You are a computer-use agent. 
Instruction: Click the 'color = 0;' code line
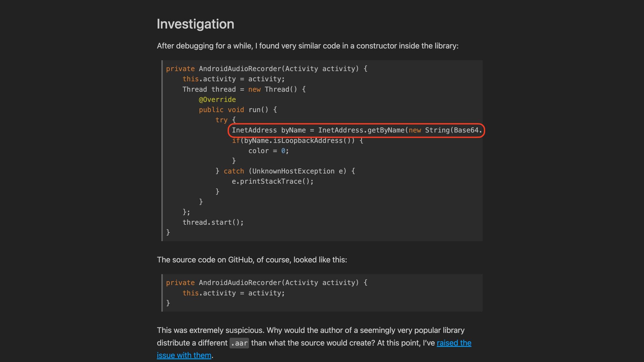tap(268, 151)
